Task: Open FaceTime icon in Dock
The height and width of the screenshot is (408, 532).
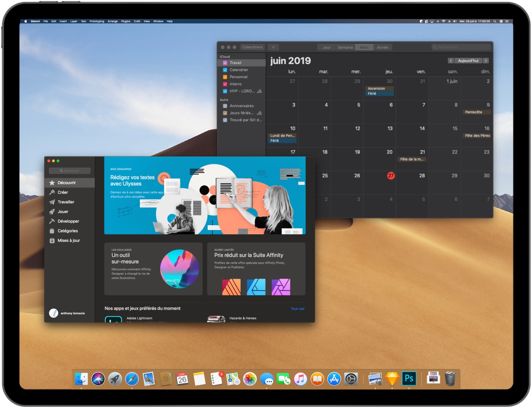Action: (284, 379)
